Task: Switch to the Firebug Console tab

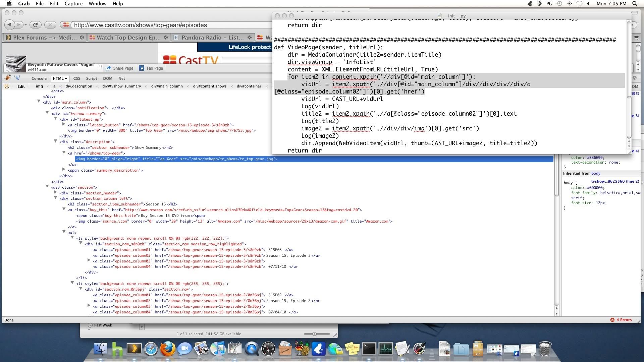Action: tap(39, 78)
